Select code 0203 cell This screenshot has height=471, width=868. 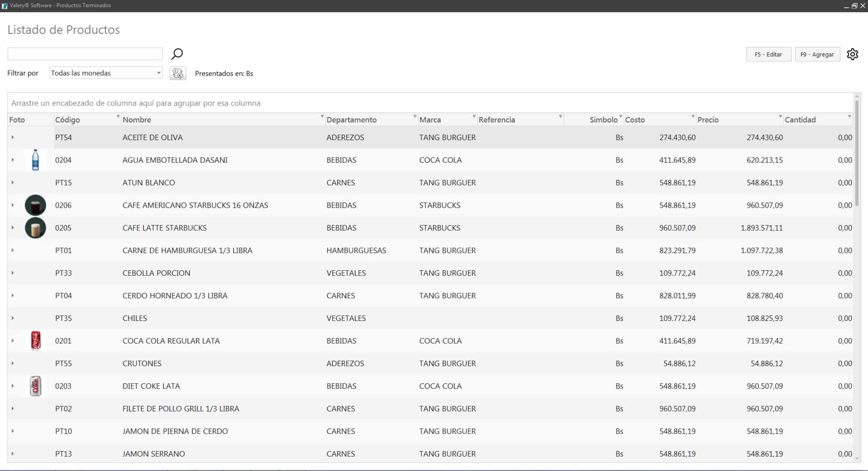click(x=63, y=386)
